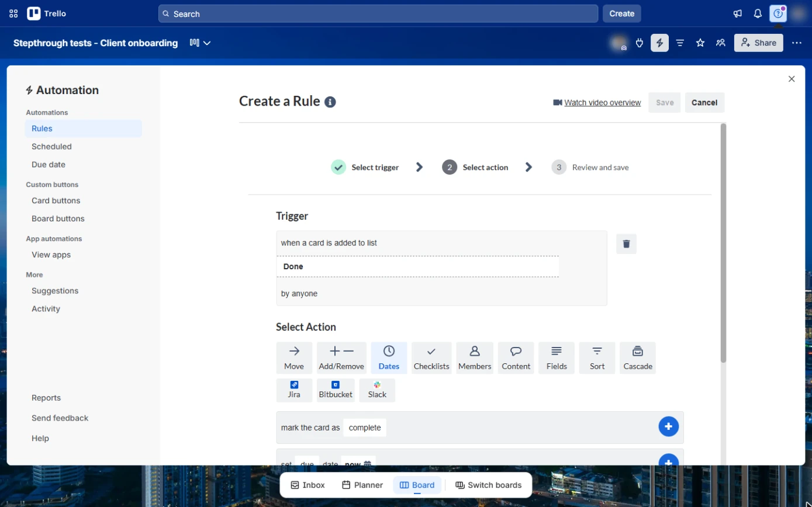The height and width of the screenshot is (507, 812).
Task: Select the Bitbucket action category
Action: pyautogui.click(x=336, y=390)
